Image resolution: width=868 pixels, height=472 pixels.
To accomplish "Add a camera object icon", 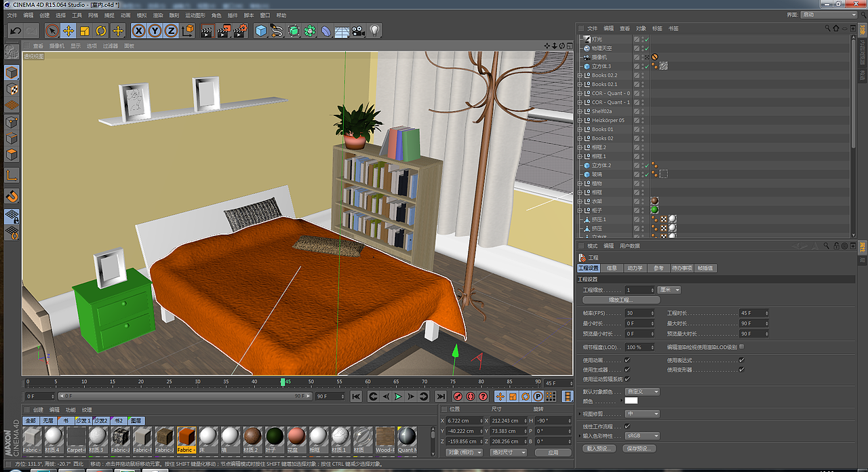I will [358, 31].
